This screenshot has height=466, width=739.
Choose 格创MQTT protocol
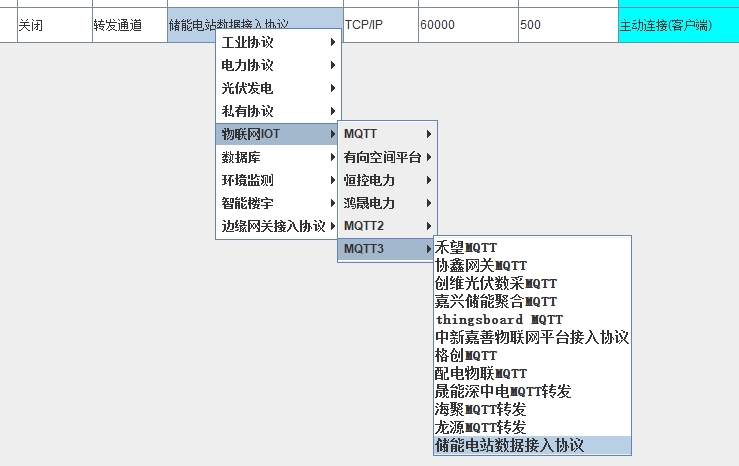pos(533,355)
